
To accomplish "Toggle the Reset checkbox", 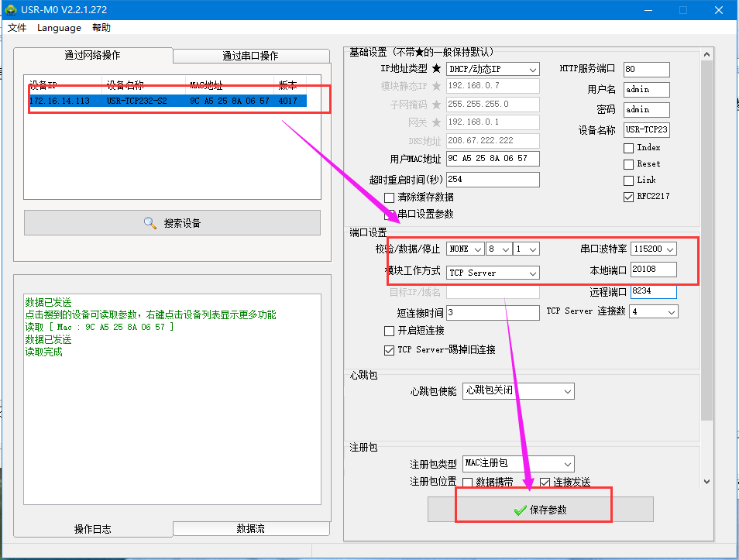I will (629, 164).
